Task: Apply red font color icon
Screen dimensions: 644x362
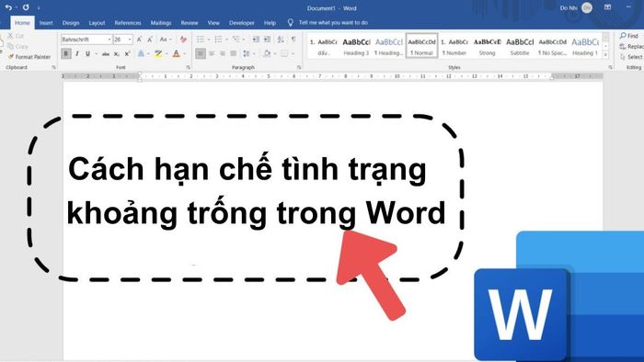Action: (x=177, y=53)
